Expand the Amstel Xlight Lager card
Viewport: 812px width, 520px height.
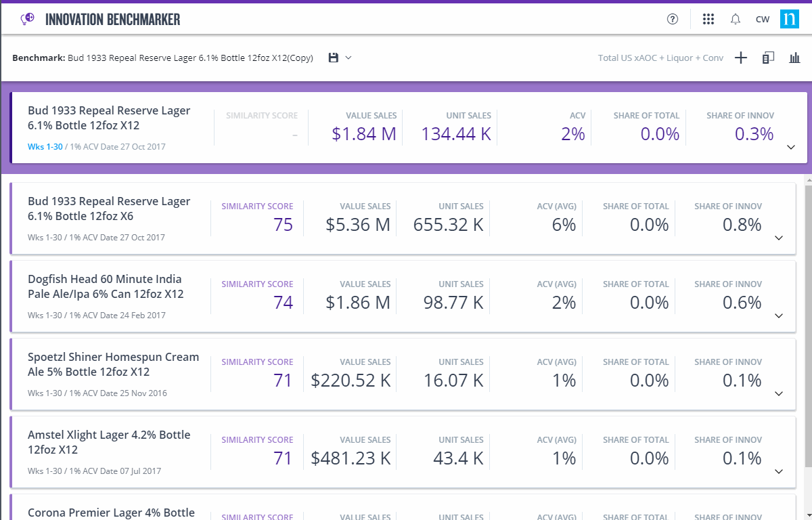pyautogui.click(x=779, y=472)
